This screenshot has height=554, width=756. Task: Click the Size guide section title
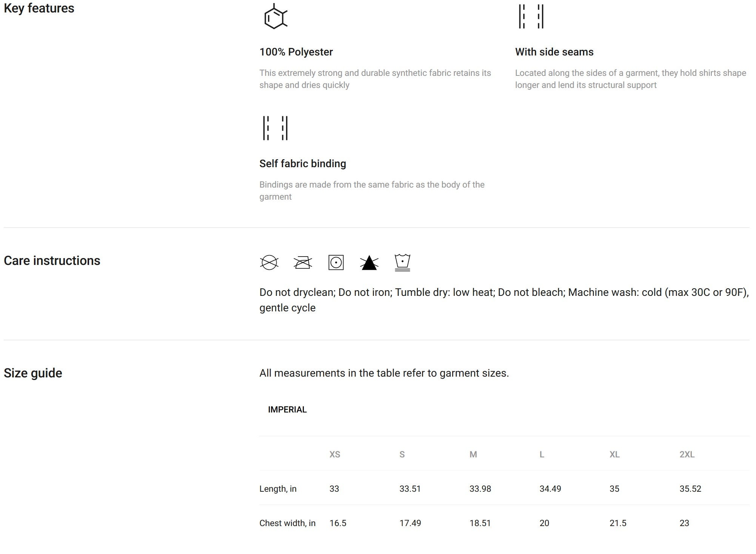click(x=33, y=373)
